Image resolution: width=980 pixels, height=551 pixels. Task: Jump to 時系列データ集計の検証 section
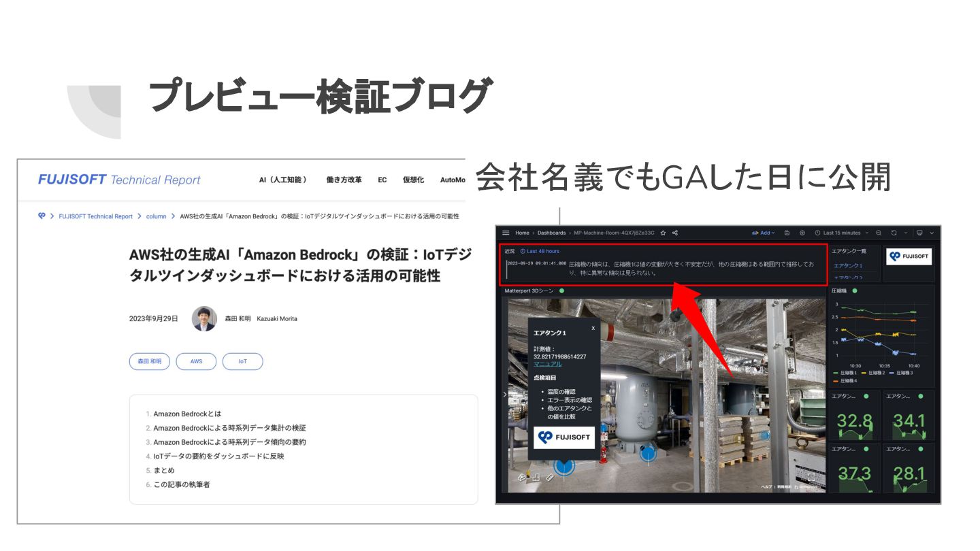tap(229, 428)
